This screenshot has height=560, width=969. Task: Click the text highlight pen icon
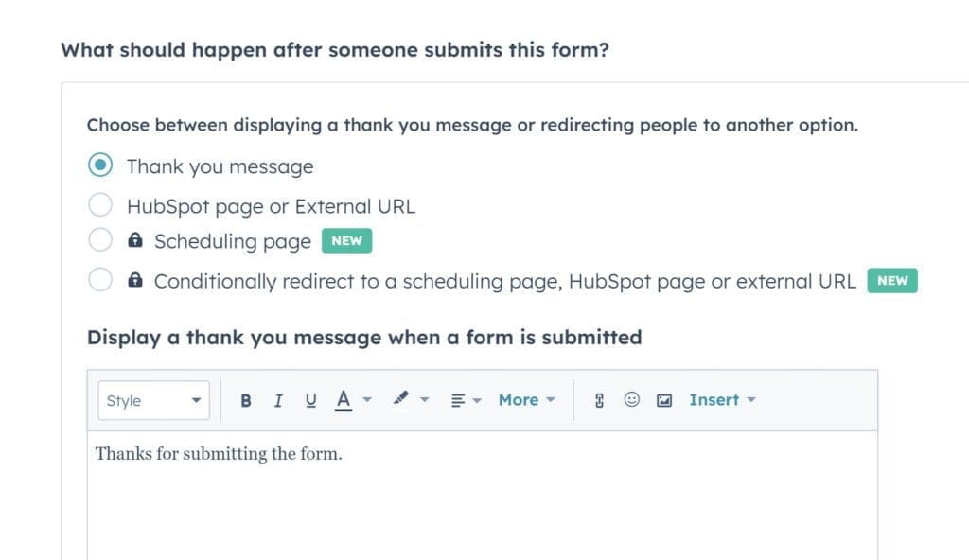point(398,399)
